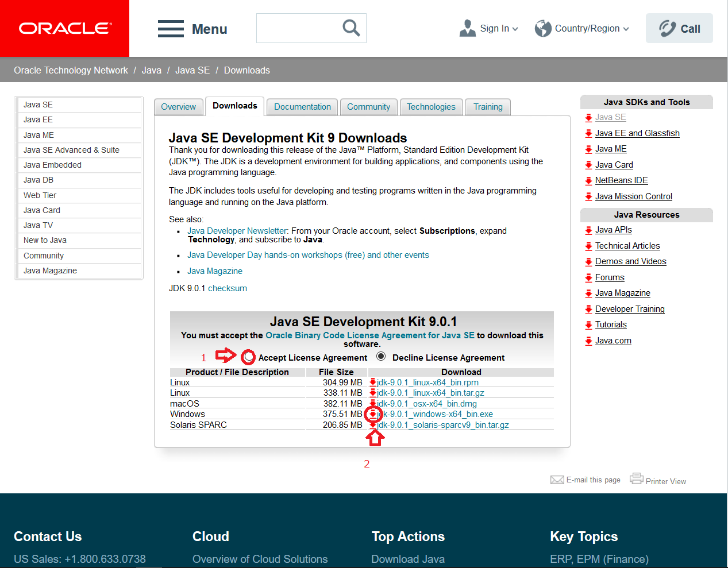Open the Java Developer Newsletter link
Viewport: 728px width, 568px height.
coord(237,231)
